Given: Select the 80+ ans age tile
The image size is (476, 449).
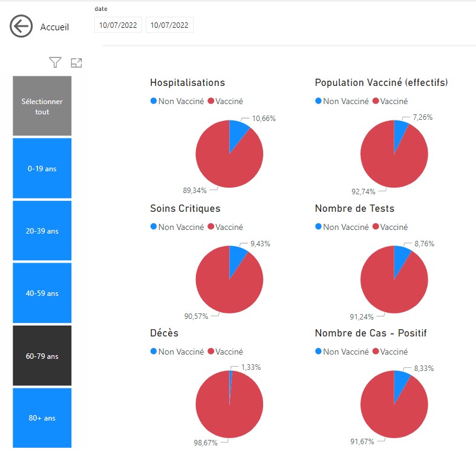Looking at the screenshot, I should pyautogui.click(x=42, y=418).
